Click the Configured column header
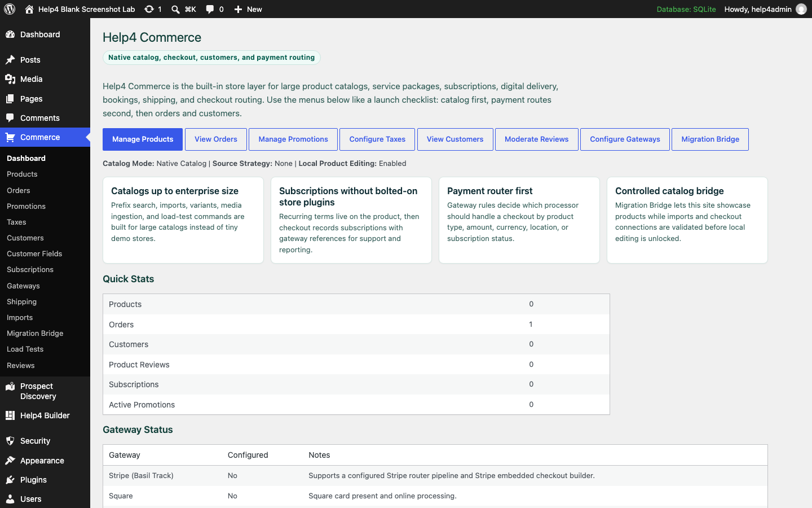This screenshot has width=812, height=508. pos(248,455)
